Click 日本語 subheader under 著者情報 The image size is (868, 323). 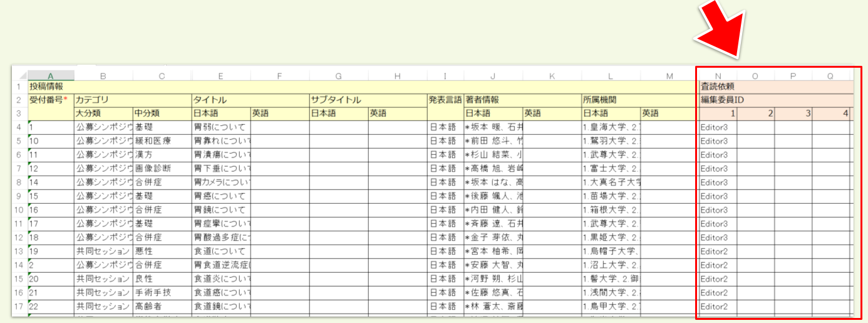click(493, 114)
